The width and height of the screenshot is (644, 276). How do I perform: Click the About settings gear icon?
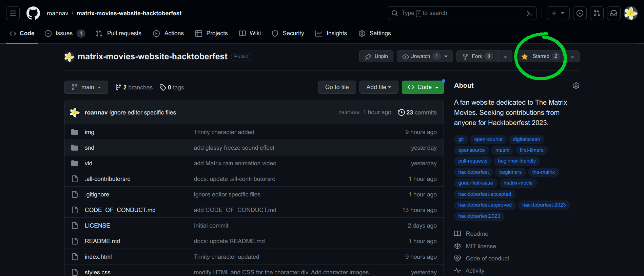point(576,86)
